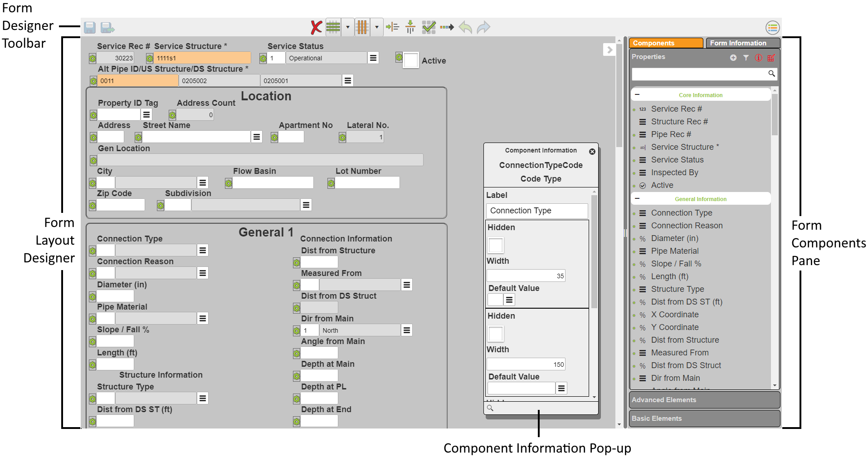Click the red X delete icon

coord(316,27)
